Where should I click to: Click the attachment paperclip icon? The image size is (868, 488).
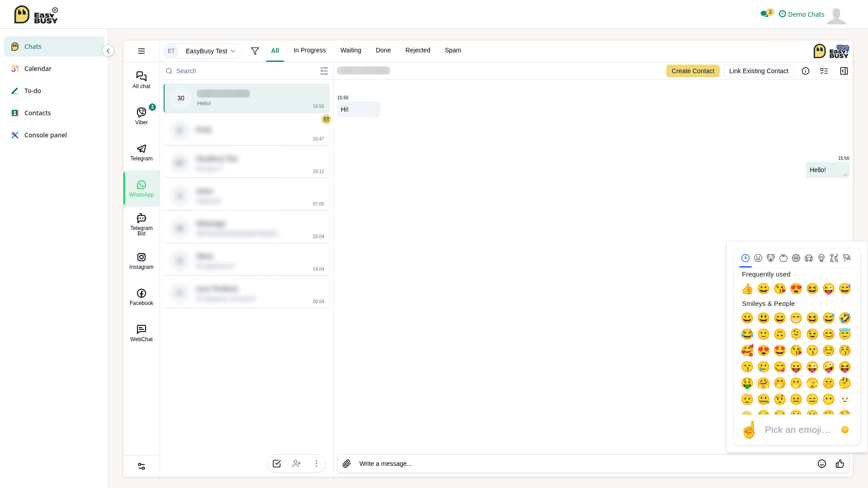click(347, 464)
